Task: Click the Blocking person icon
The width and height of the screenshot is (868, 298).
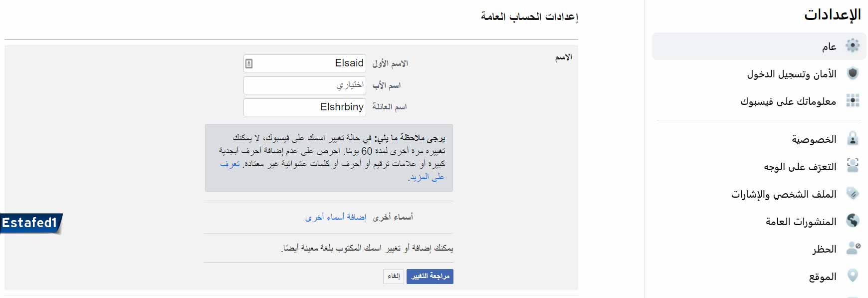Action: pyautogui.click(x=853, y=248)
